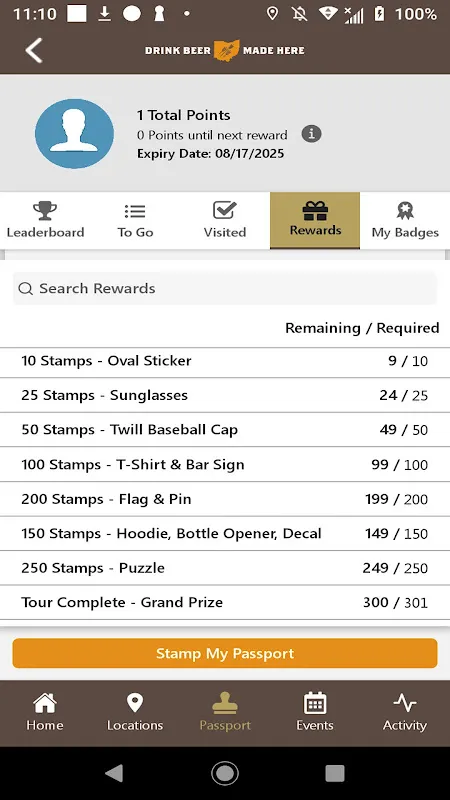Go to Home in bottom navigation
This screenshot has width=450, height=800.
pyautogui.click(x=45, y=712)
